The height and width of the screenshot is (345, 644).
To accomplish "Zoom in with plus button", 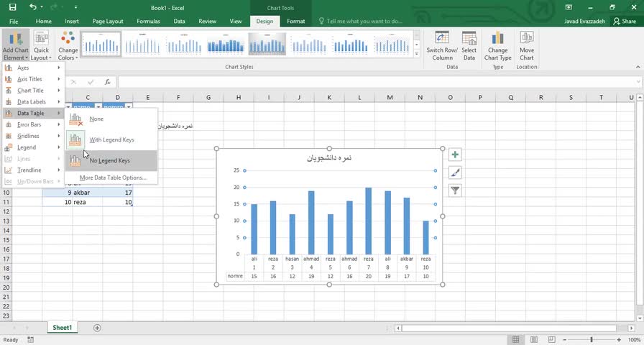I will pyautogui.click(x=619, y=340).
